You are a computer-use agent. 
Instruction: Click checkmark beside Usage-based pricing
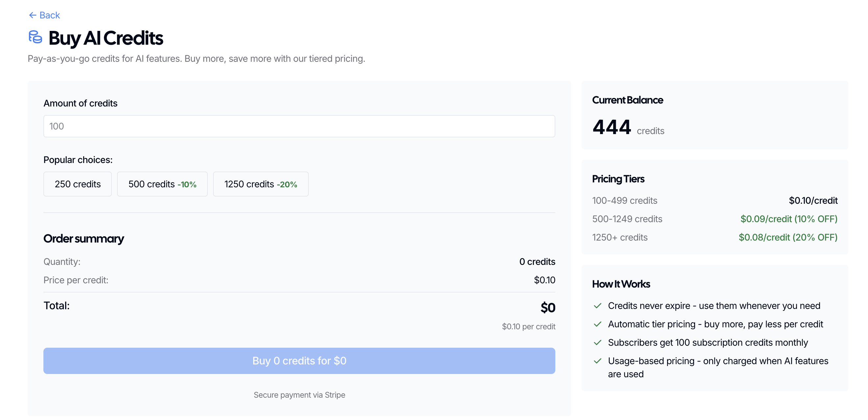(597, 361)
